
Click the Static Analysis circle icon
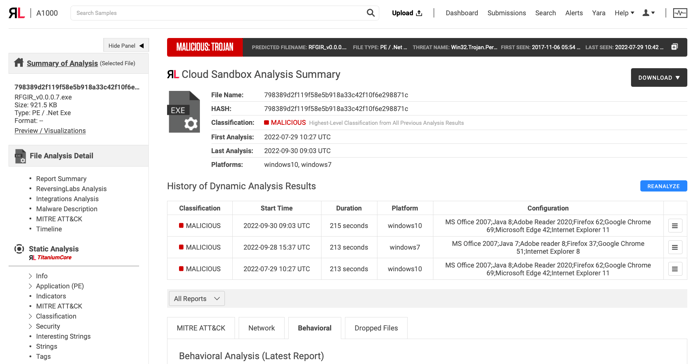click(19, 249)
